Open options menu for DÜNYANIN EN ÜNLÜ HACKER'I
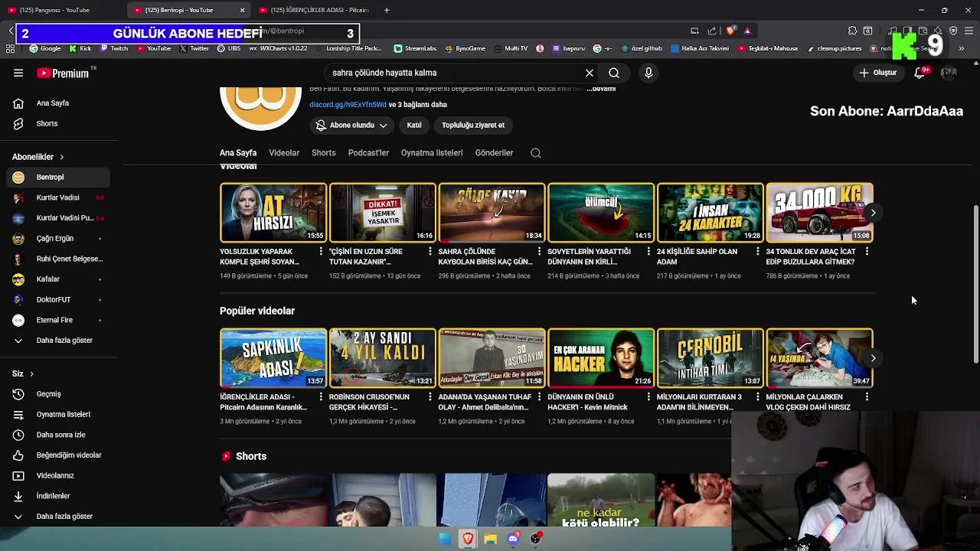 point(648,396)
